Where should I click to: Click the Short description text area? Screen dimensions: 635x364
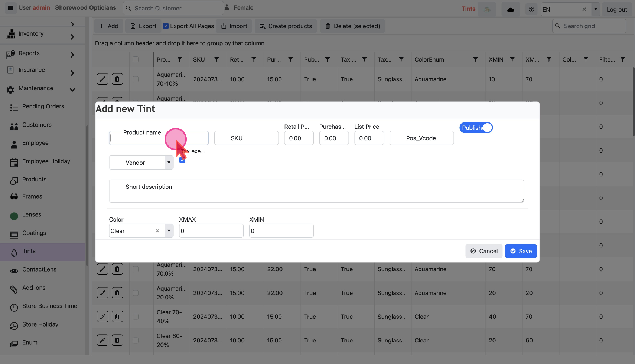pos(316,191)
